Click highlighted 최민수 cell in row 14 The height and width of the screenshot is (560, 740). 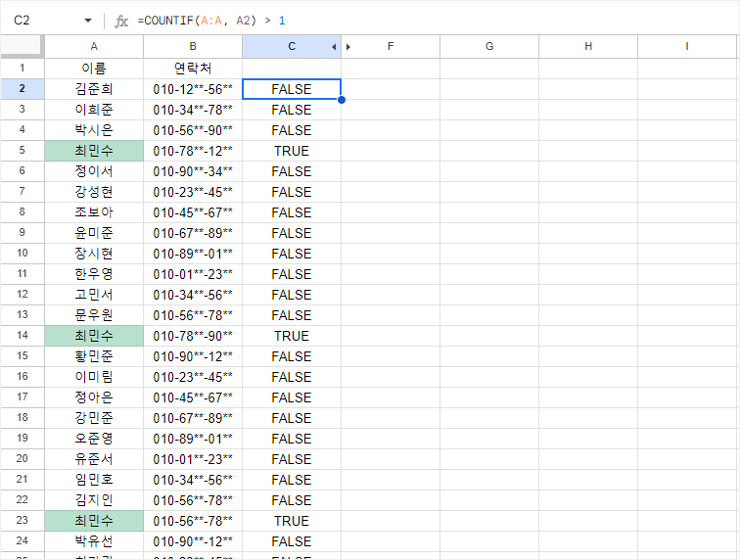[x=94, y=336]
